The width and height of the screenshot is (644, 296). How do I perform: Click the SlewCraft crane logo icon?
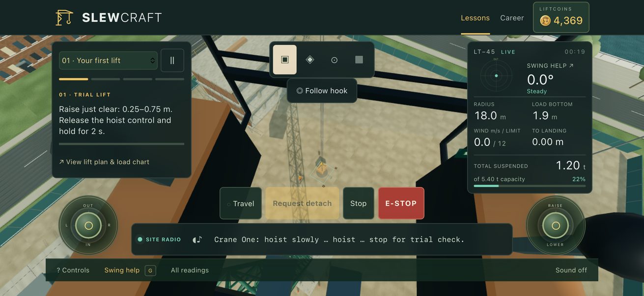(64, 18)
